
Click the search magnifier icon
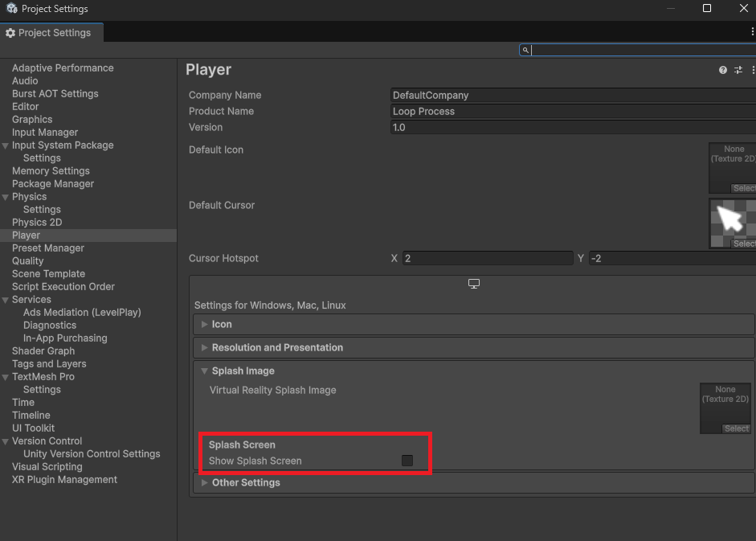525,50
